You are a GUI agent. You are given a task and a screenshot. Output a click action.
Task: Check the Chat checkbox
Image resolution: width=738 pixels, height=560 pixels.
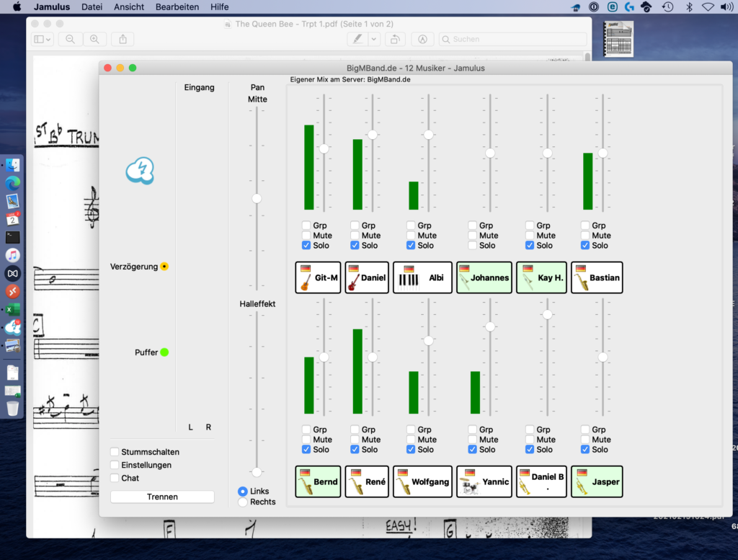point(115,478)
